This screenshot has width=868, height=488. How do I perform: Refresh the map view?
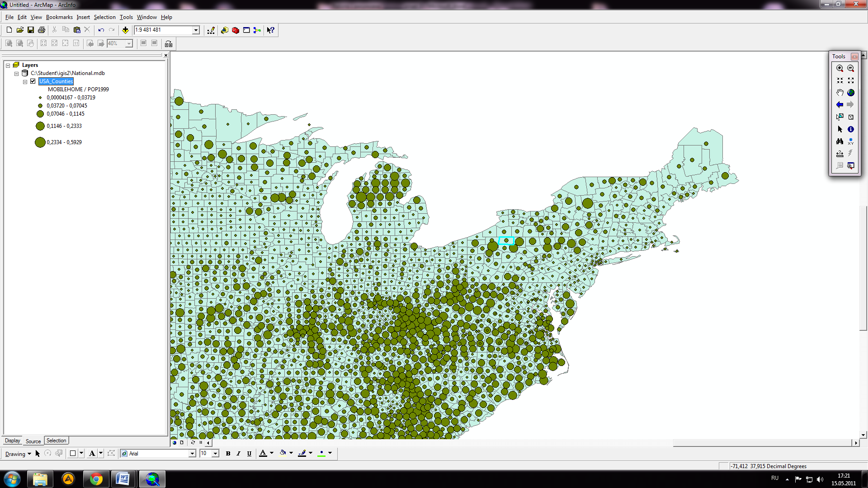(x=193, y=443)
